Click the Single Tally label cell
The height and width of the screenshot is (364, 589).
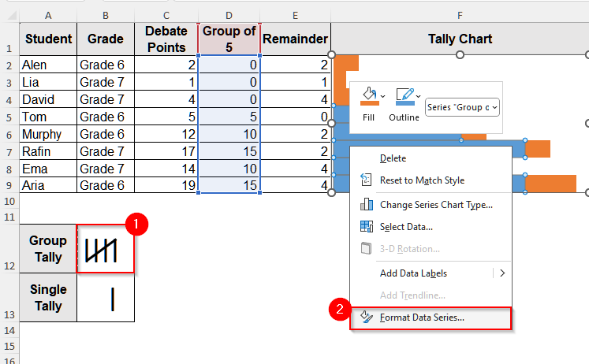pyautogui.click(x=48, y=298)
